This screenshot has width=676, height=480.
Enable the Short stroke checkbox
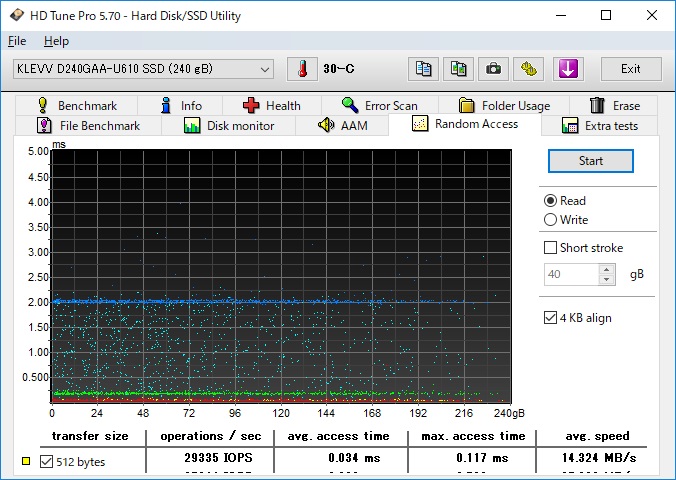pos(550,248)
